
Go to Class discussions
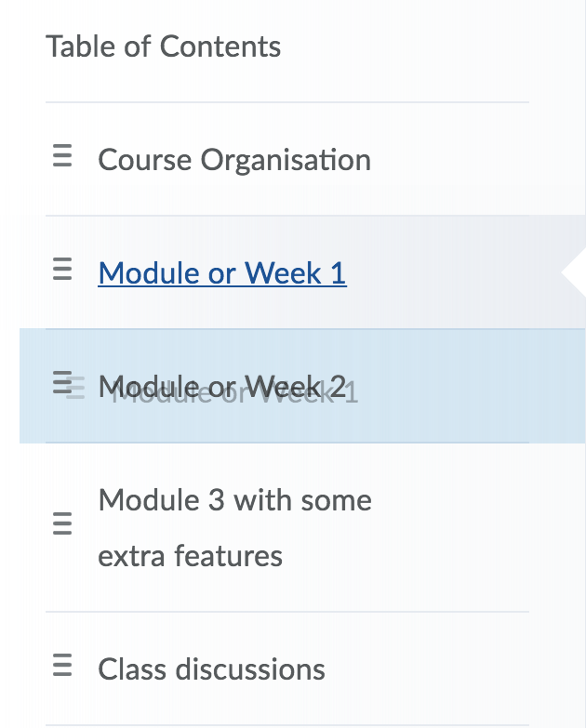[x=211, y=668]
